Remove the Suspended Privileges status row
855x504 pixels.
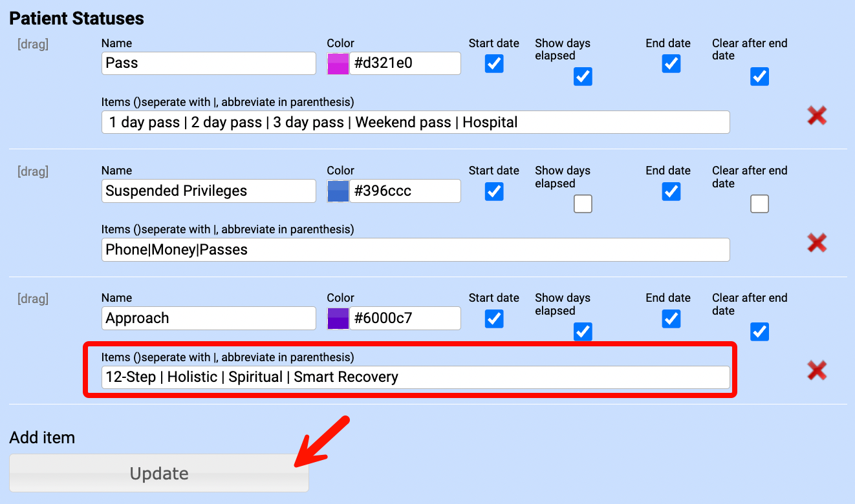click(817, 243)
